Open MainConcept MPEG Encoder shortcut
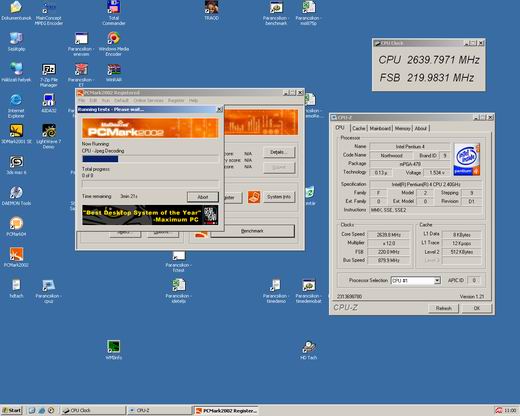This screenshot has width=520, height=416. (49, 13)
